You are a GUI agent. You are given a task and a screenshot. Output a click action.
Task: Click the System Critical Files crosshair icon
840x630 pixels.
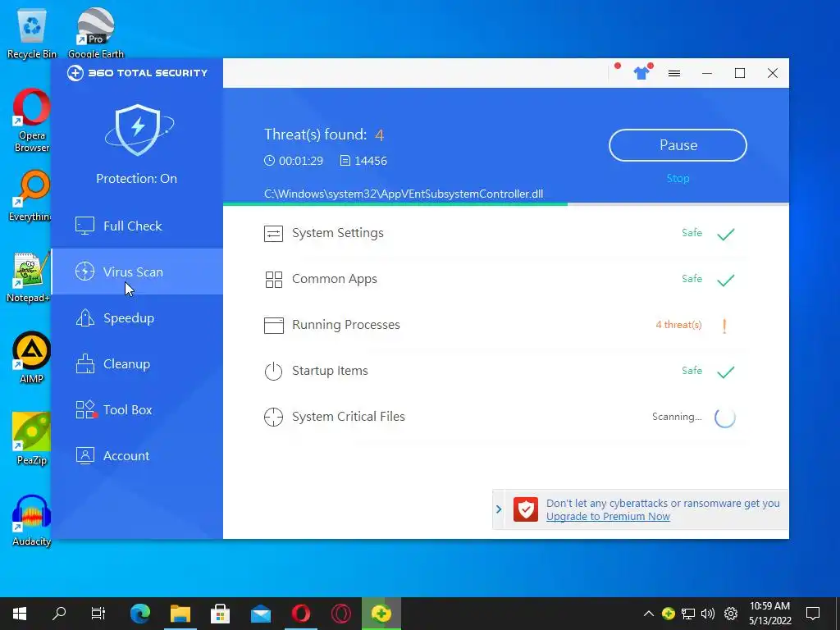273,417
